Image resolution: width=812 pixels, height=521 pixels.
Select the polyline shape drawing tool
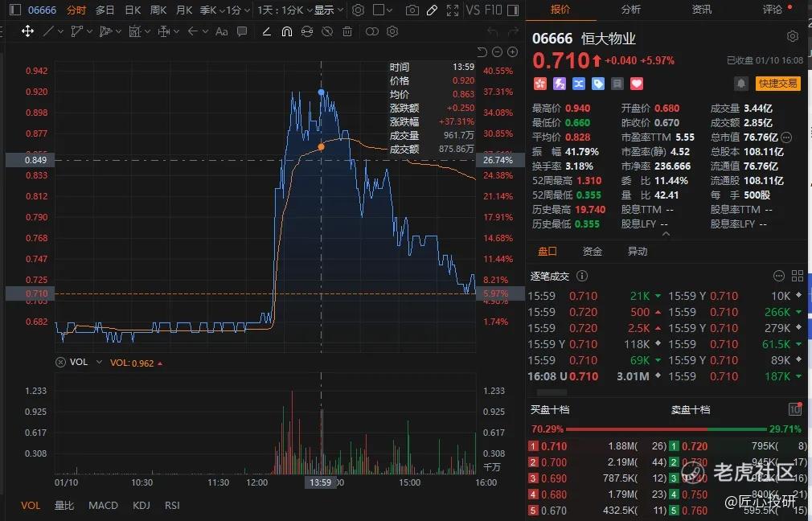click(x=76, y=31)
